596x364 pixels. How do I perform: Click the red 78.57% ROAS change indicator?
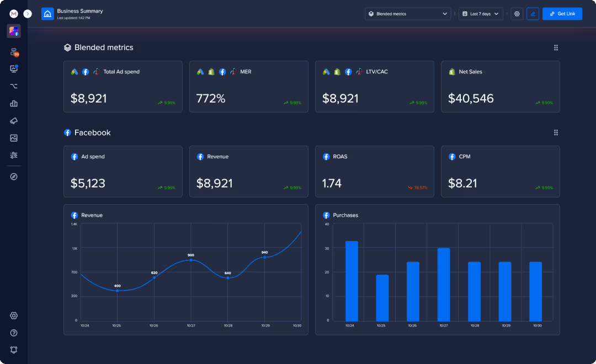(417, 188)
